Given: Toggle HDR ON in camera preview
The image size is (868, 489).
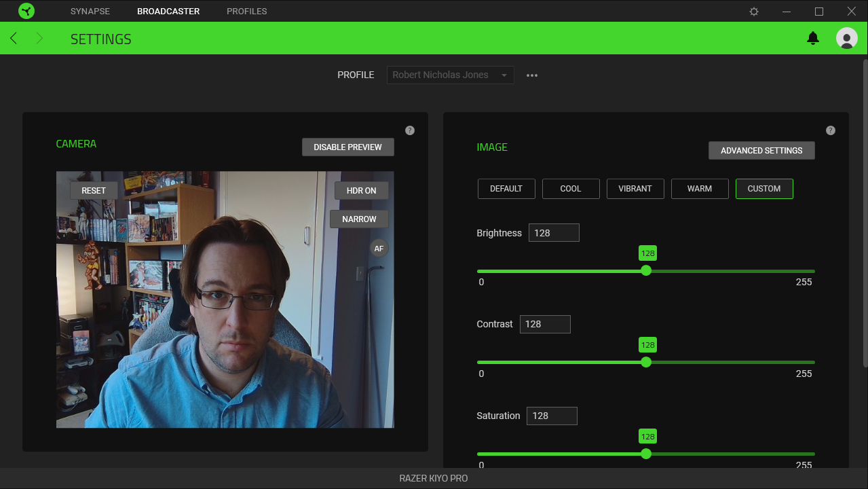Looking at the screenshot, I should click(361, 191).
